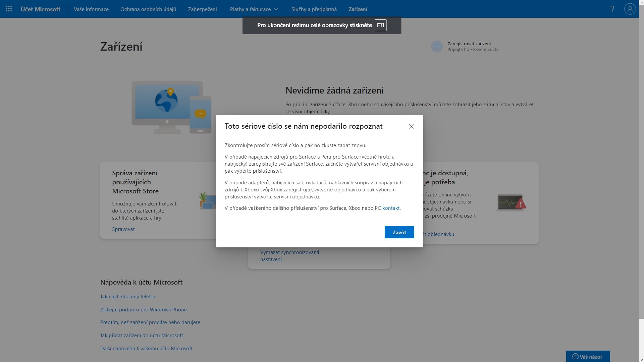Viewport: 644px width, 362px height.
Task: Click Spravovat link in Microsoft Store card
Action: [x=123, y=229]
